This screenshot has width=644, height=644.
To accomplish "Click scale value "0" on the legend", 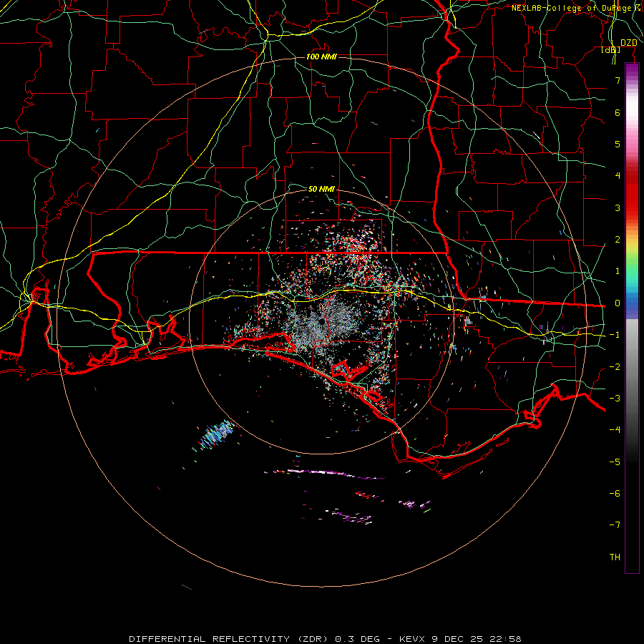I will click(x=618, y=303).
